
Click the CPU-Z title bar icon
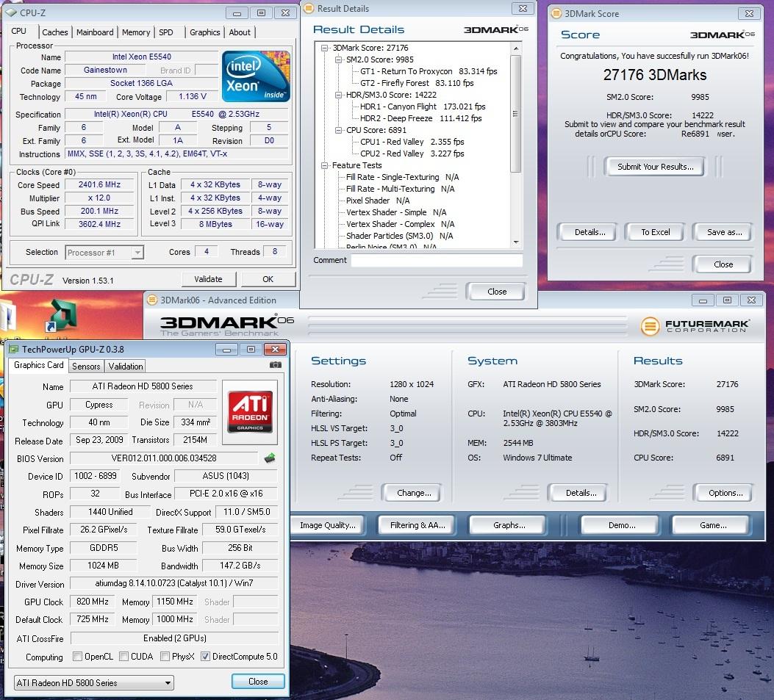pos(11,12)
